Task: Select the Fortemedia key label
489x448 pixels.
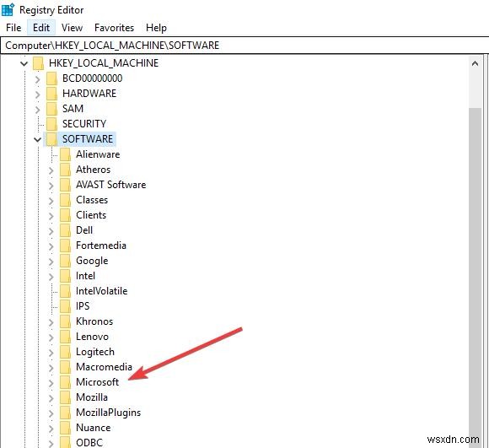Action: 101,246
